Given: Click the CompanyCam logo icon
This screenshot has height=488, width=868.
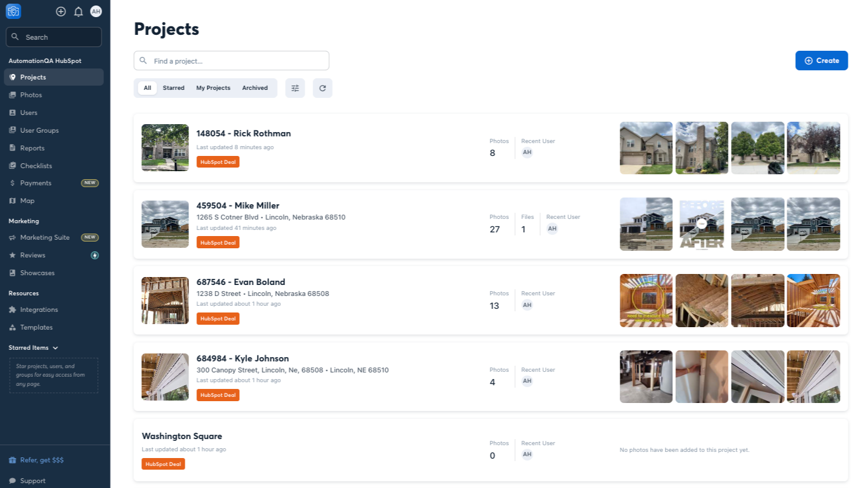Looking at the screenshot, I should pos(13,11).
